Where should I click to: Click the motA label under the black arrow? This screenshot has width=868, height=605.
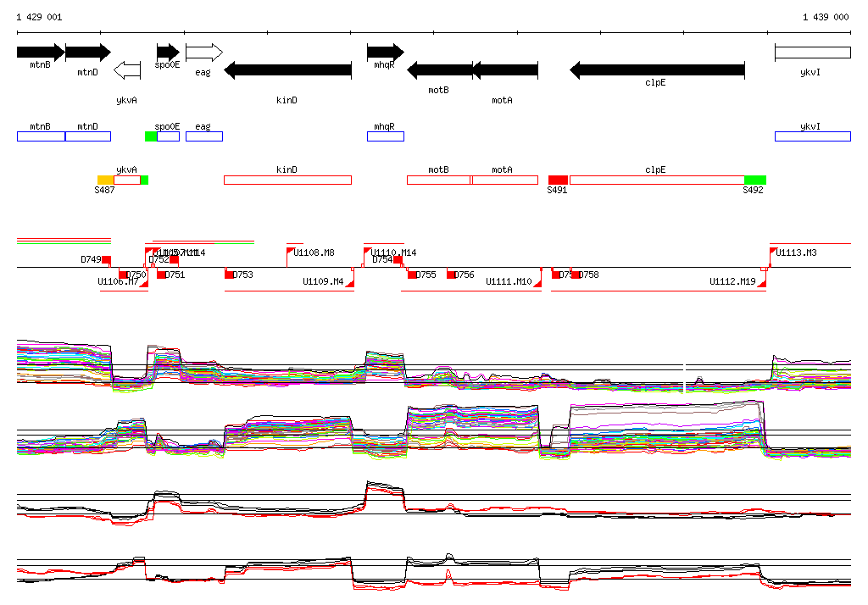[x=502, y=100]
